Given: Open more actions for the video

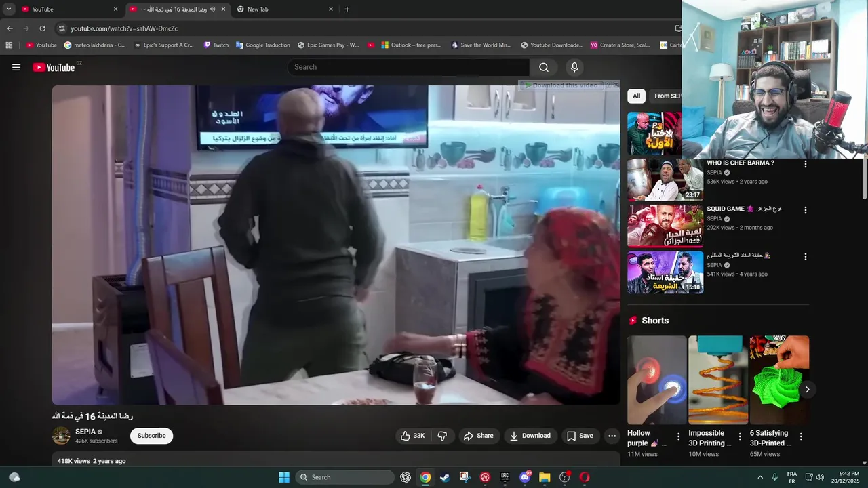Looking at the screenshot, I should (x=612, y=436).
